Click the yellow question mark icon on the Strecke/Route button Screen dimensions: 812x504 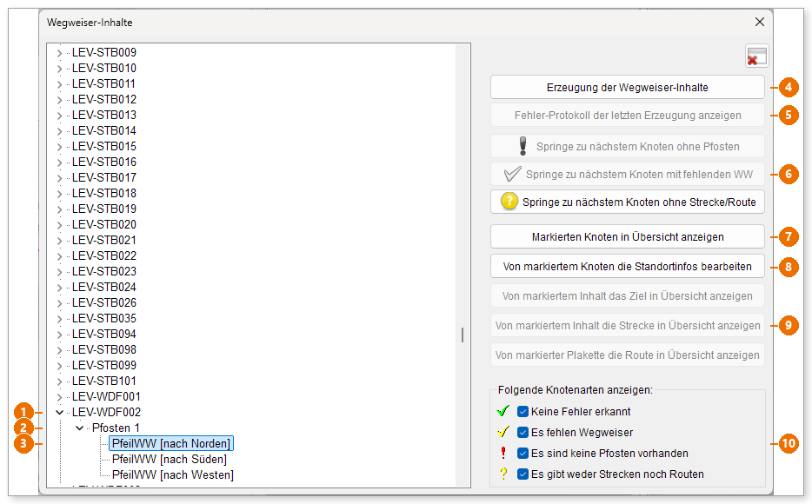click(509, 202)
